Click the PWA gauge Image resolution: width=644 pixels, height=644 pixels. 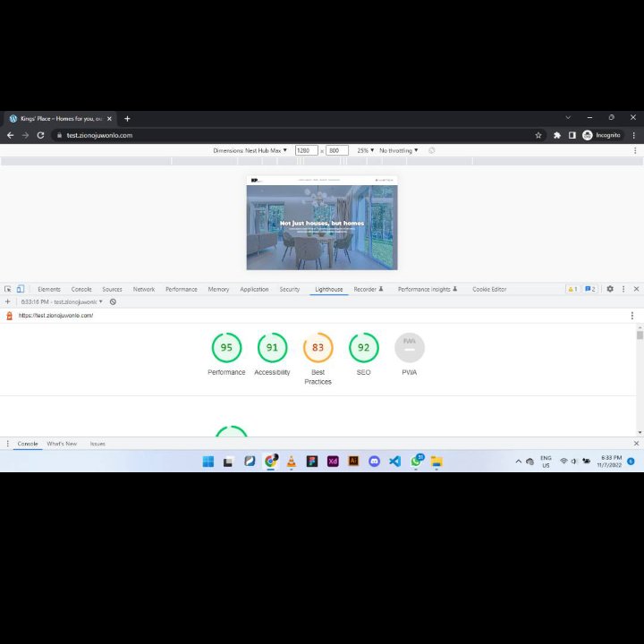[x=410, y=347]
